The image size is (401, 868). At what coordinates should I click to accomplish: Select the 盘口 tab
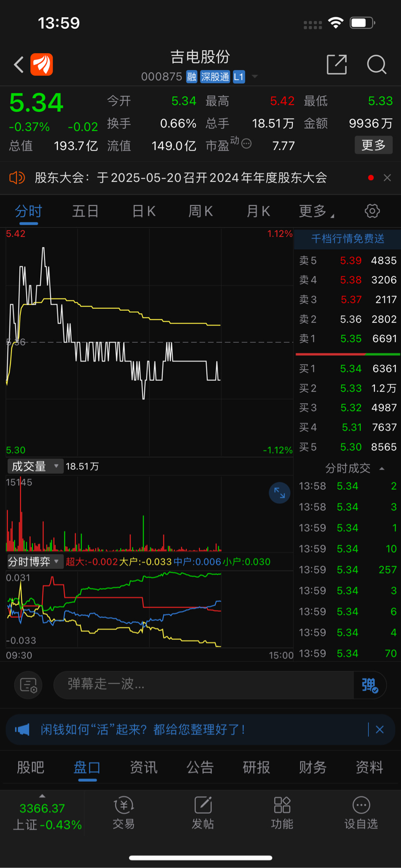point(87,767)
